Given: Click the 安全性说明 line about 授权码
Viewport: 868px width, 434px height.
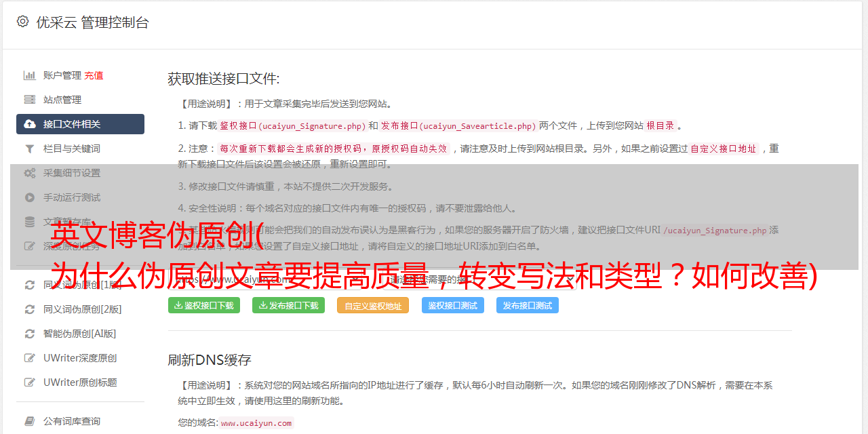Looking at the screenshot, I should (x=347, y=208).
